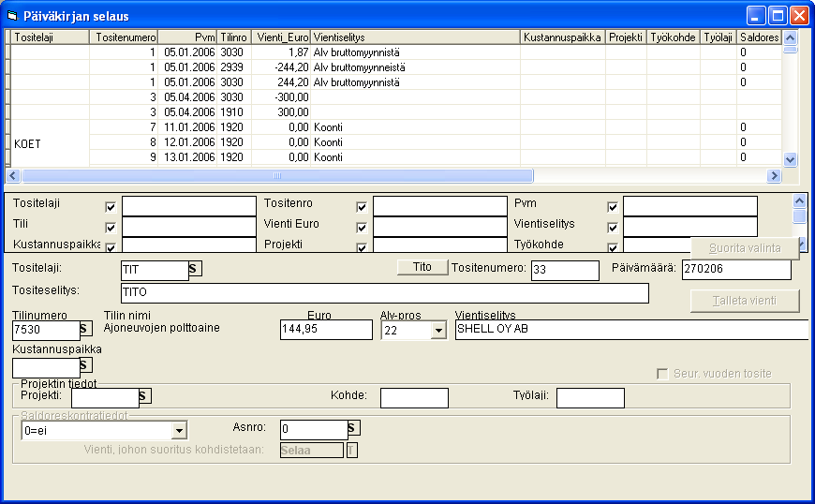Click the grid's scroll down arrow
This screenshot has height=504, width=815.
pos(790,159)
